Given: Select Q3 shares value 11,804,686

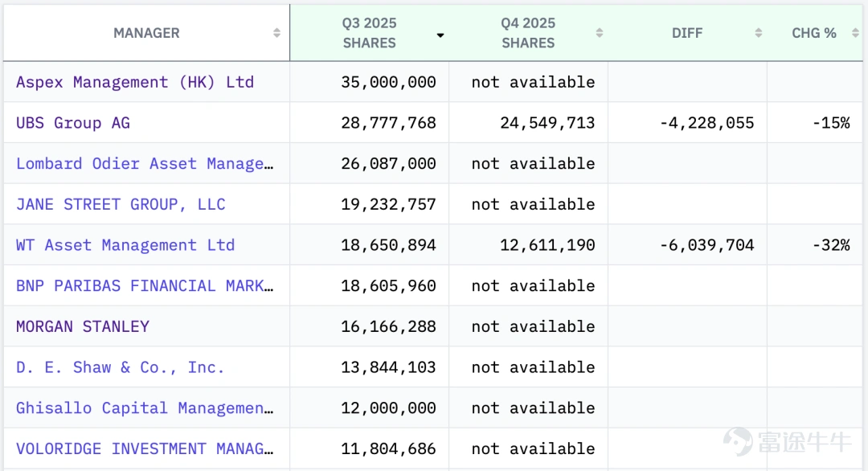Looking at the screenshot, I should (x=389, y=448).
